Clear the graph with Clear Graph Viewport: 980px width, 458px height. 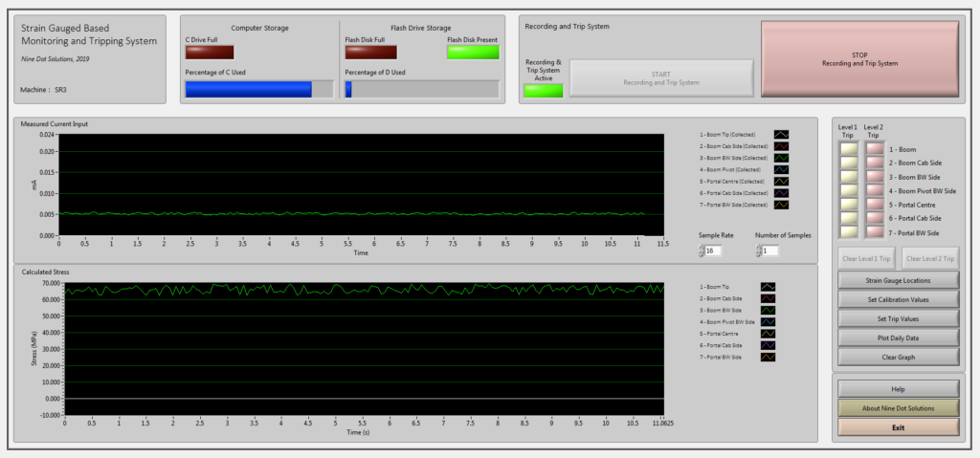click(x=898, y=358)
